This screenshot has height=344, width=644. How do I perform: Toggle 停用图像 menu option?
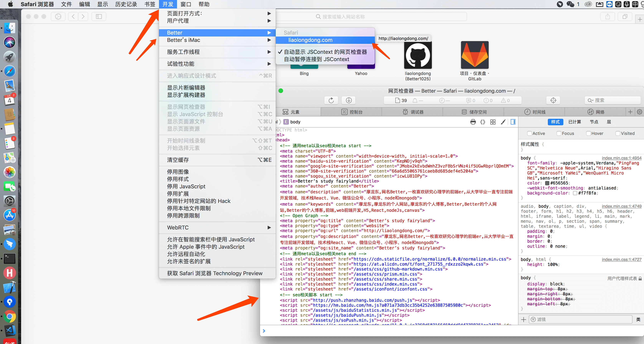pyautogui.click(x=217, y=172)
